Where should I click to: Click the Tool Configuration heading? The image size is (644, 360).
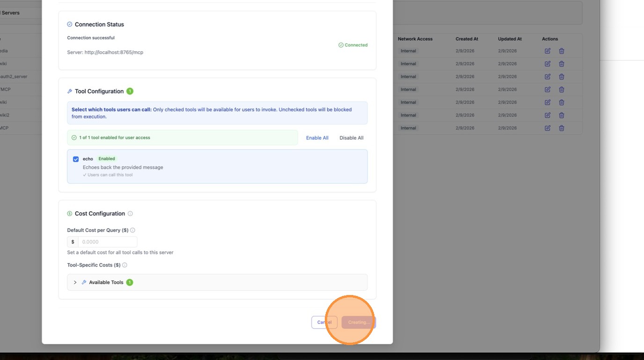pos(99,91)
